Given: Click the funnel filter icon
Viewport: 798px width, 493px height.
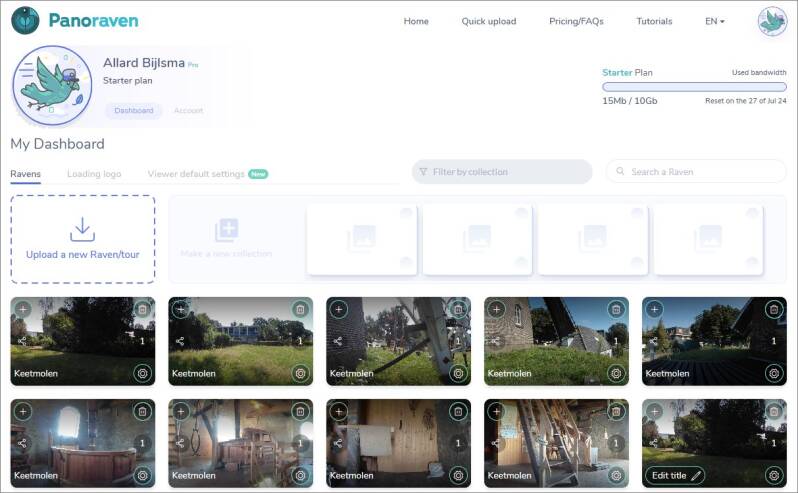Looking at the screenshot, I should coord(423,172).
